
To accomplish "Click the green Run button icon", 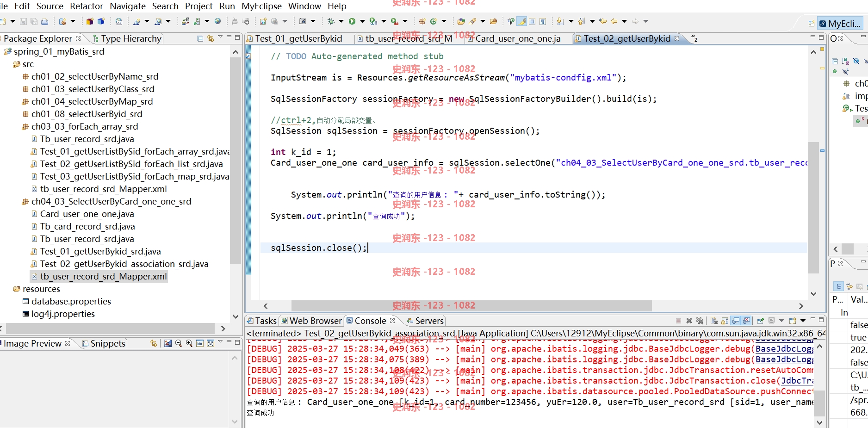I will [x=352, y=21].
